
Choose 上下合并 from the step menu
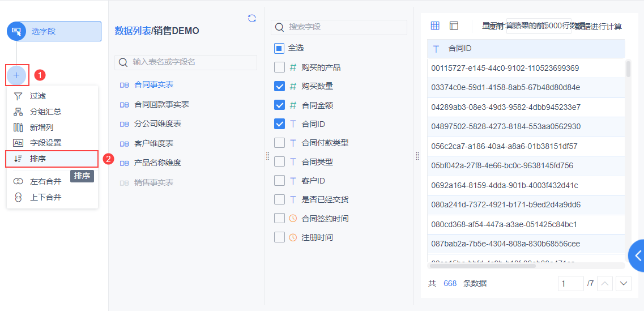click(52, 197)
